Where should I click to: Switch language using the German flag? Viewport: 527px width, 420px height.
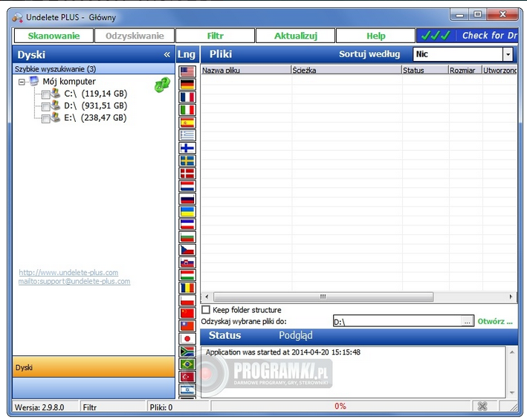(187, 84)
